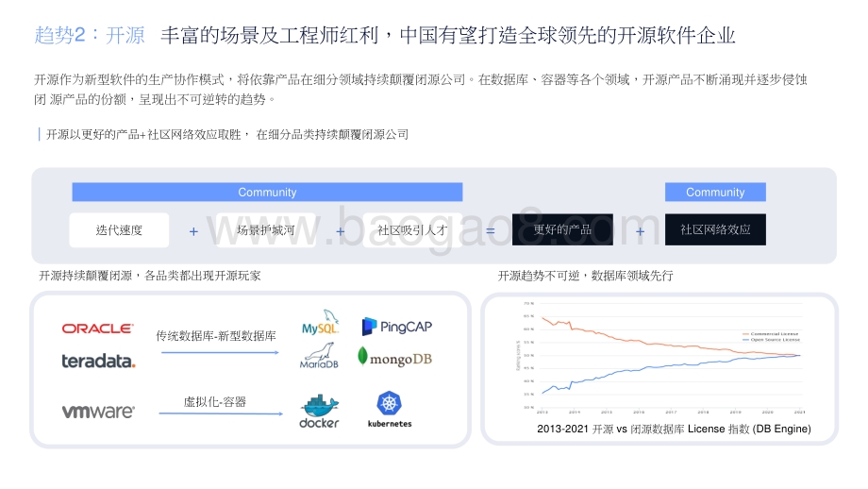Select the MySQL dolphin logo
The height and width of the screenshot is (489, 868).
pos(321,322)
